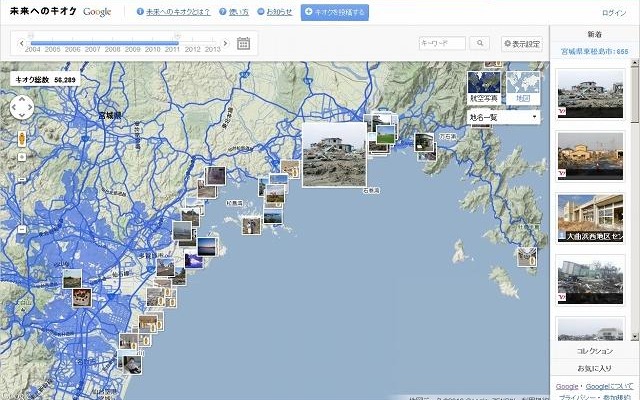Open the 未来へのキオクとは？ link
The height and width of the screenshot is (400, 640).
pyautogui.click(x=178, y=12)
